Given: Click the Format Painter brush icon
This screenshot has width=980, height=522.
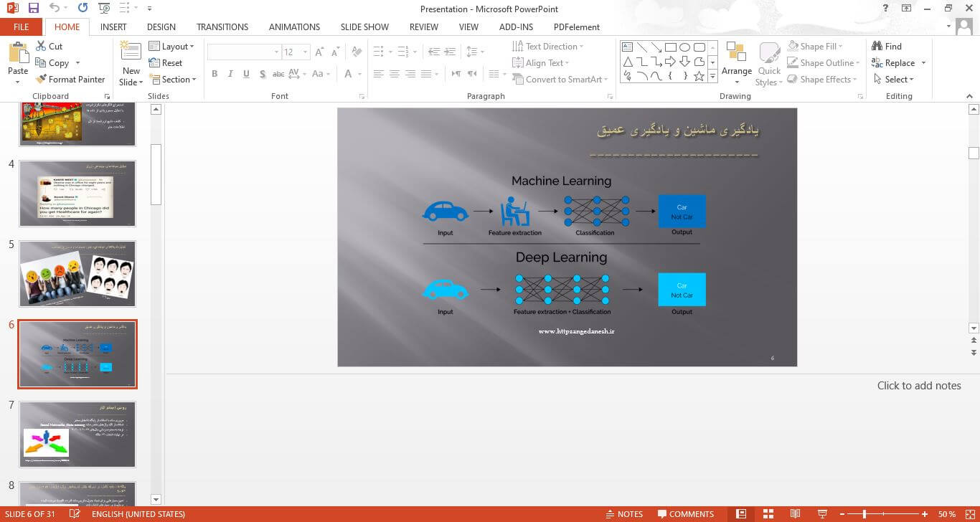Looking at the screenshot, I should 42,80.
